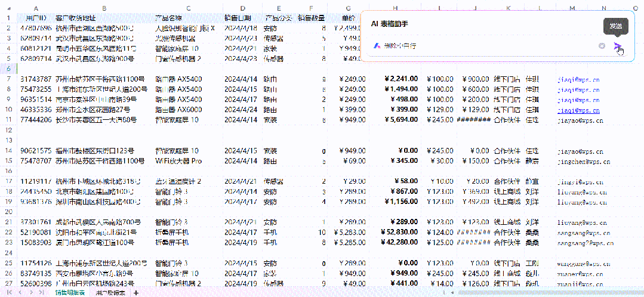
Task: Click the email link in row 7
Action: pyautogui.click(x=578, y=79)
